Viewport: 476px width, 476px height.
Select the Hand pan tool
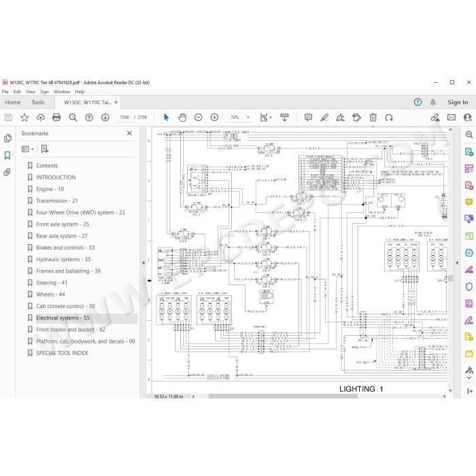tap(182, 118)
